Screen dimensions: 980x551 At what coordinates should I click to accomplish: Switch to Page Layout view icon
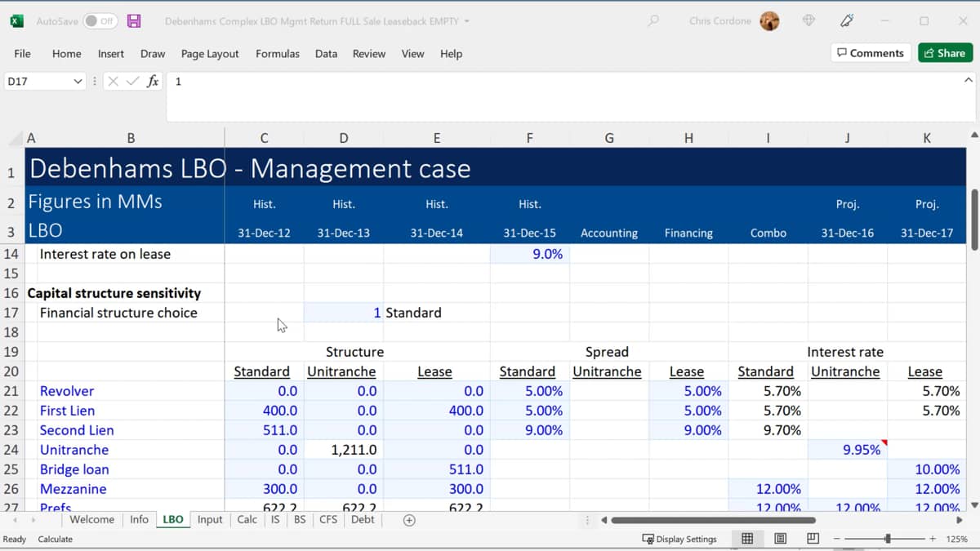[780, 539]
